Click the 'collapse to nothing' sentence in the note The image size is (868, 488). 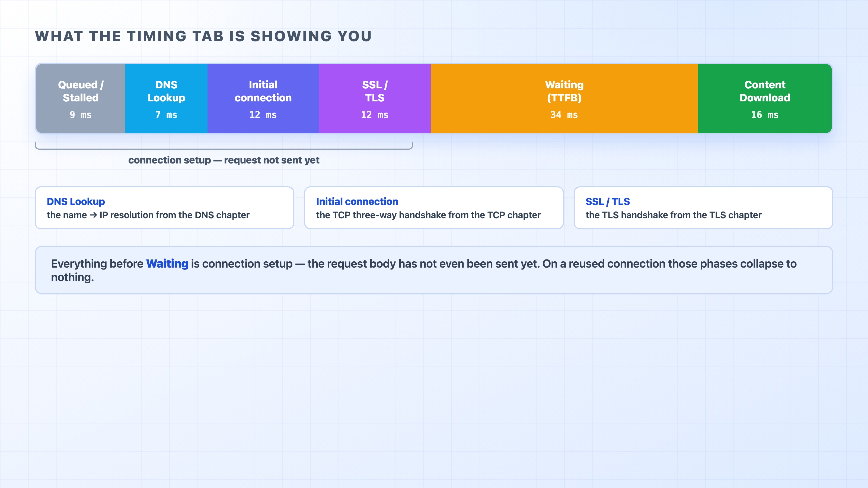click(424, 271)
